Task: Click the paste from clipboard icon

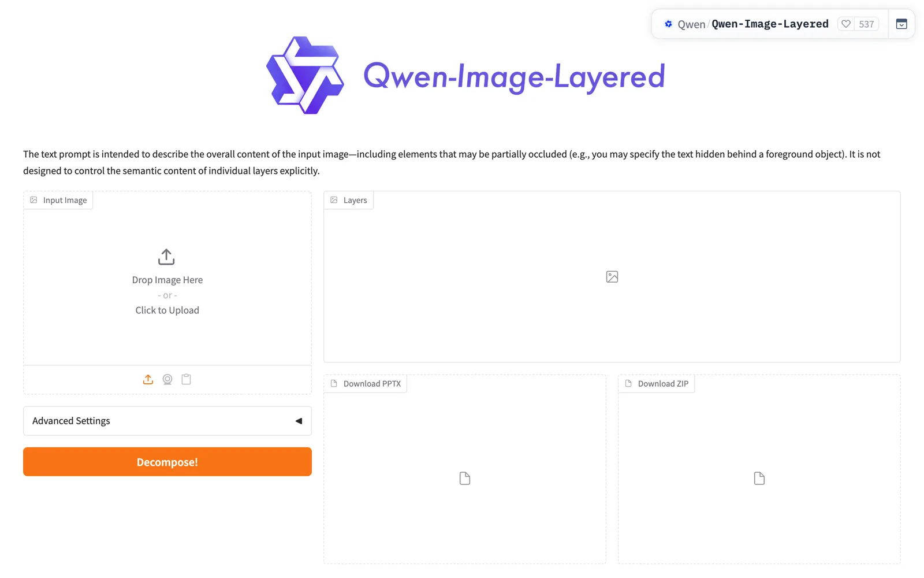Action: point(186,379)
